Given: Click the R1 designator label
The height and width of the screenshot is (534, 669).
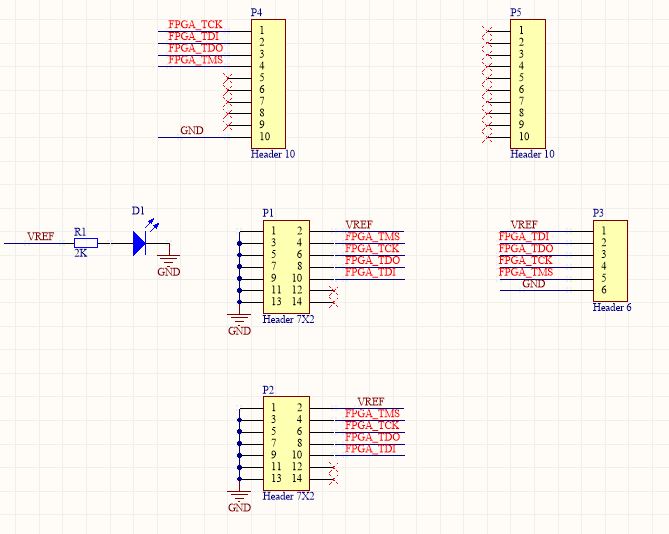Looking at the screenshot, I should 80,232.
